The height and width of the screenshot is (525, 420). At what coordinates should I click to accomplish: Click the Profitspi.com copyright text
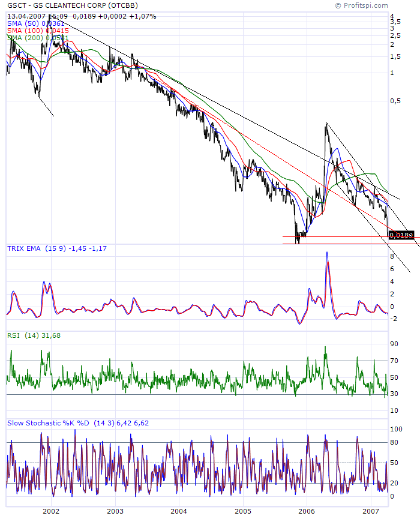pyautogui.click(x=362, y=5)
